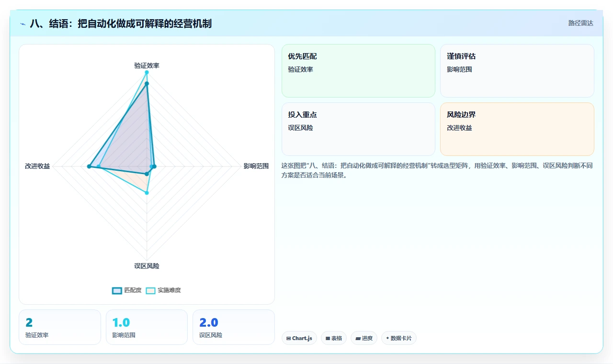Click the radar axis label 误区风险

tap(147, 266)
